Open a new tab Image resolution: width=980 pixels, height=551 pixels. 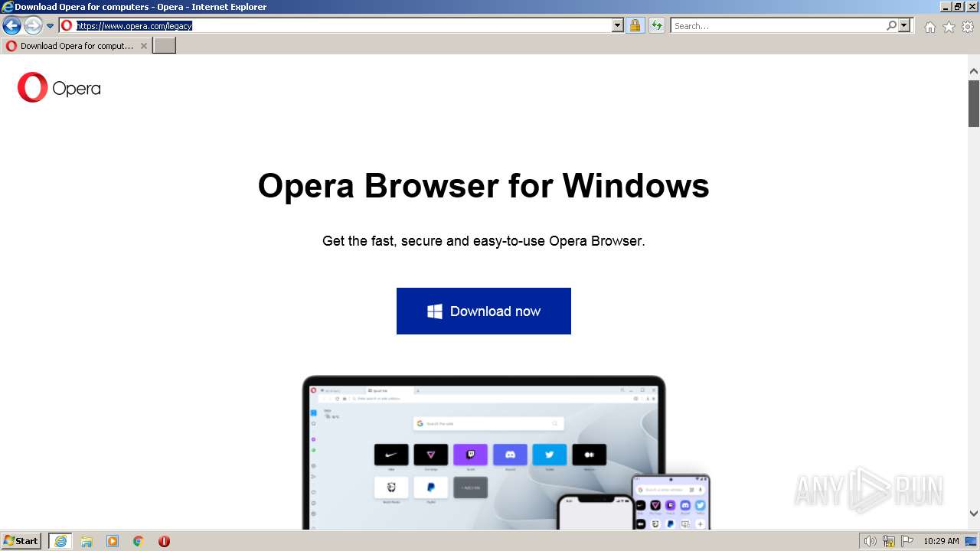point(165,46)
